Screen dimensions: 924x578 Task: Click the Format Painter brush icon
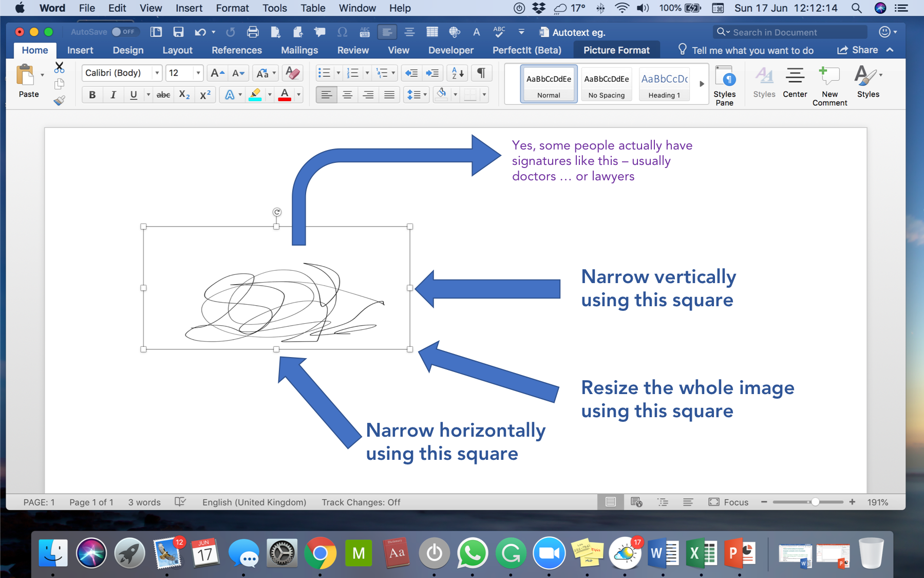tap(59, 100)
